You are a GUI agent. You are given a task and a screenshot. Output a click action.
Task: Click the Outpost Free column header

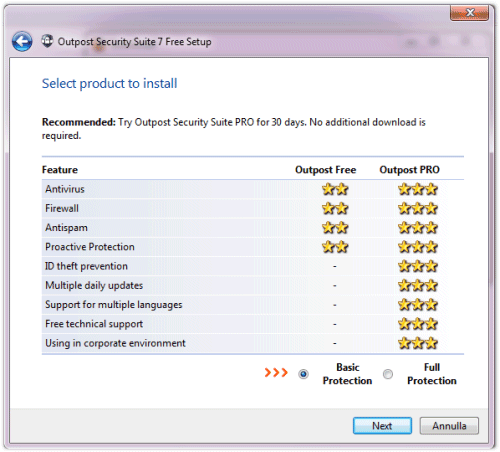[326, 170]
